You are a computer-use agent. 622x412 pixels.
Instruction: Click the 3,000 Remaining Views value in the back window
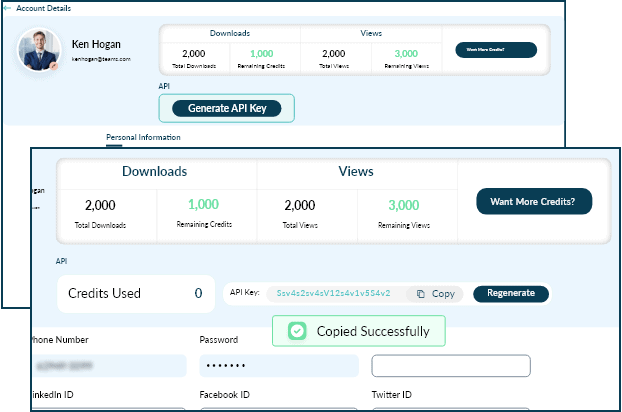point(406,54)
